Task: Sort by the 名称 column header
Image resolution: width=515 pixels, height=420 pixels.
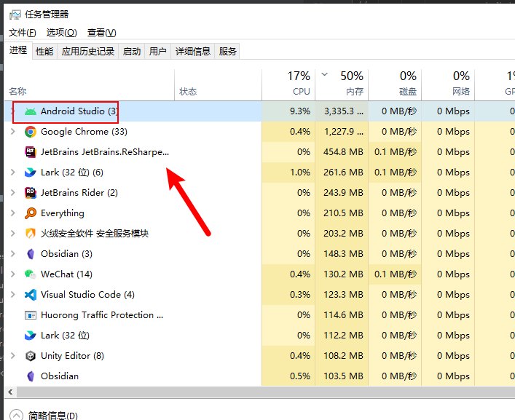Action: pyautogui.click(x=89, y=85)
